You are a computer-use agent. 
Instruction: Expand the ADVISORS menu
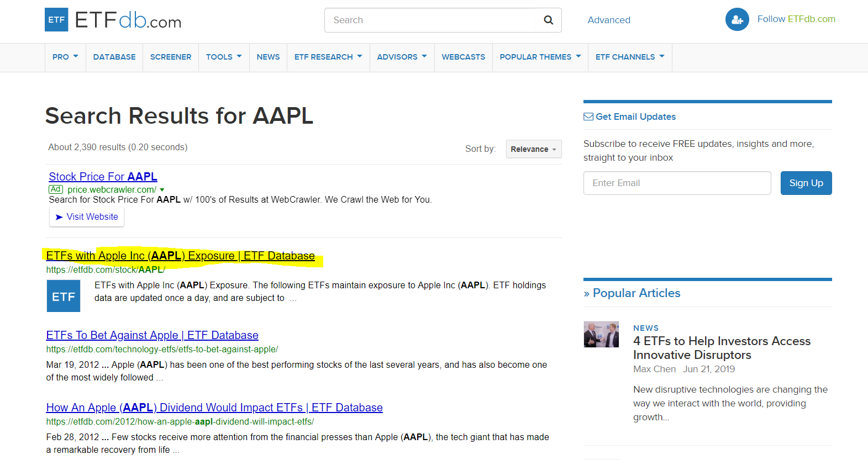[402, 57]
